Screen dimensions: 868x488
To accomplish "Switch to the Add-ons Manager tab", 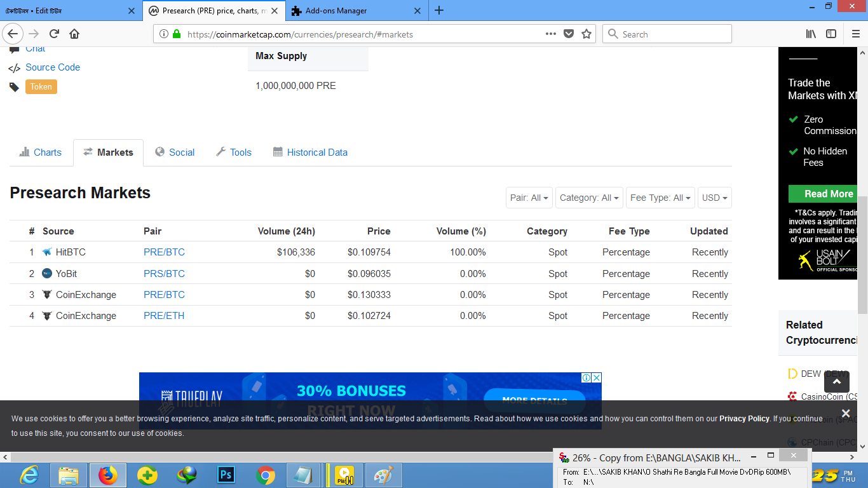I will pos(356,11).
